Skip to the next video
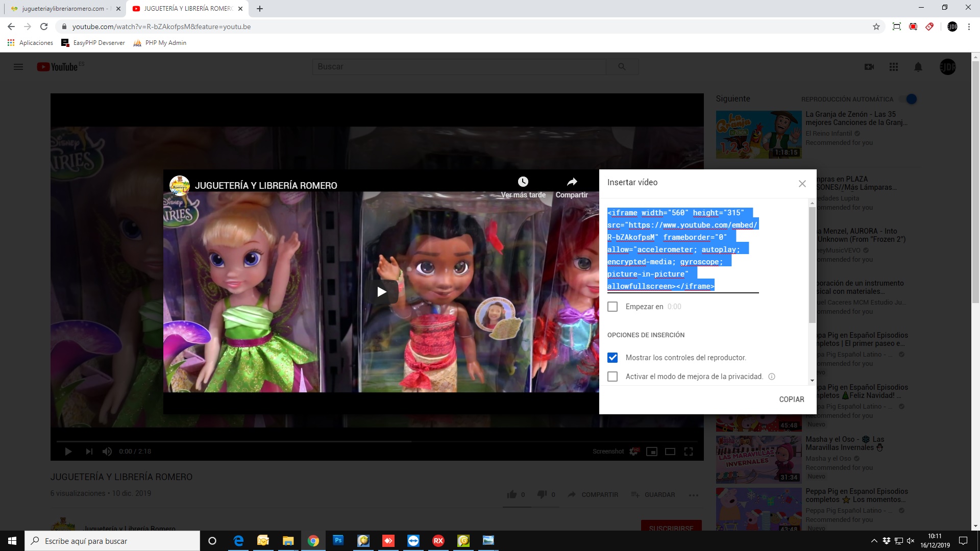Screen dimensions: 980x551 click(x=89, y=452)
